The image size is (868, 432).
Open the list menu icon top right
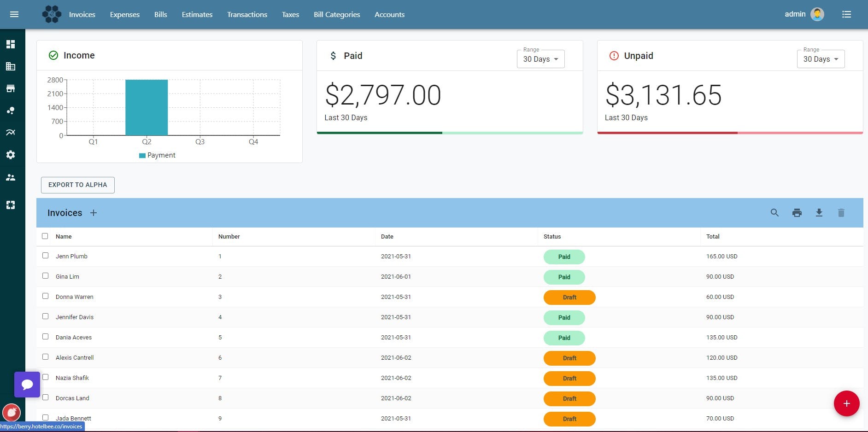coord(847,14)
